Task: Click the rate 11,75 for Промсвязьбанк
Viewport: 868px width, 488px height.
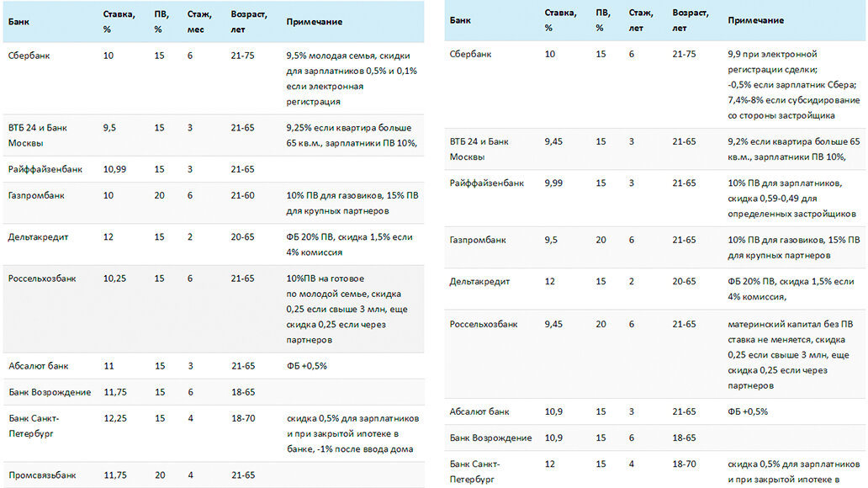Action: click(115, 475)
